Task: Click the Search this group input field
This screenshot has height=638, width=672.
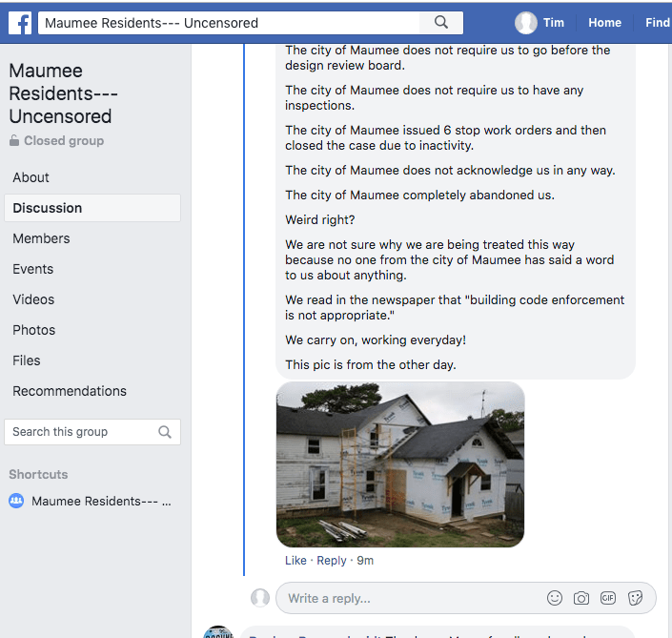Action: tap(81, 432)
